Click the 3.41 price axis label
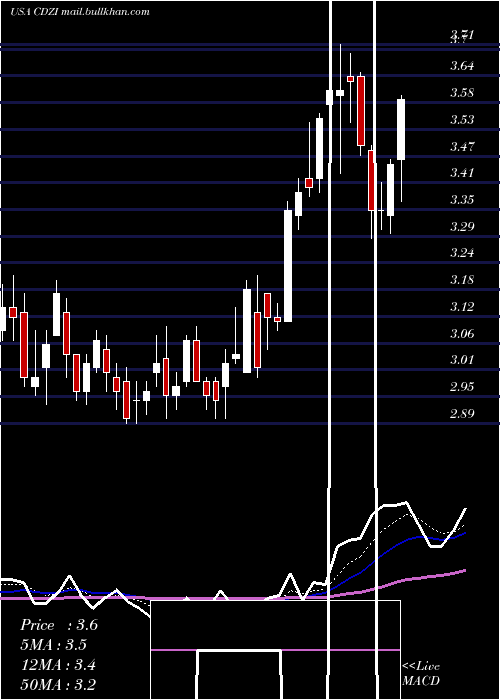This screenshot has width=500, height=700. click(462, 173)
